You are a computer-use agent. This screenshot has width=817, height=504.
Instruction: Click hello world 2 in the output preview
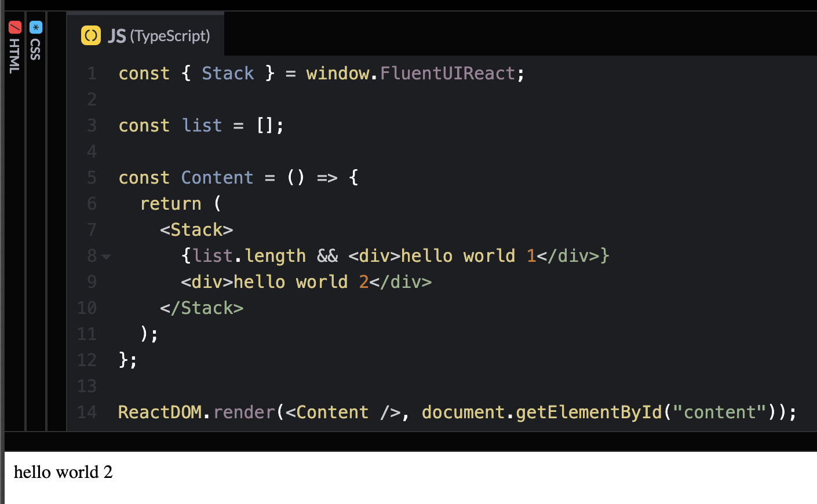coord(63,472)
